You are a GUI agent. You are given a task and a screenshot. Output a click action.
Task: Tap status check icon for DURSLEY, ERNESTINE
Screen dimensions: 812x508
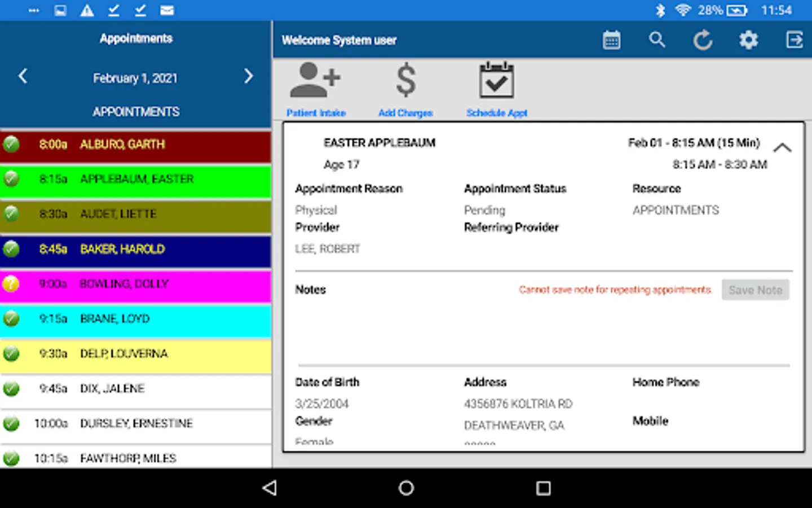(x=11, y=423)
